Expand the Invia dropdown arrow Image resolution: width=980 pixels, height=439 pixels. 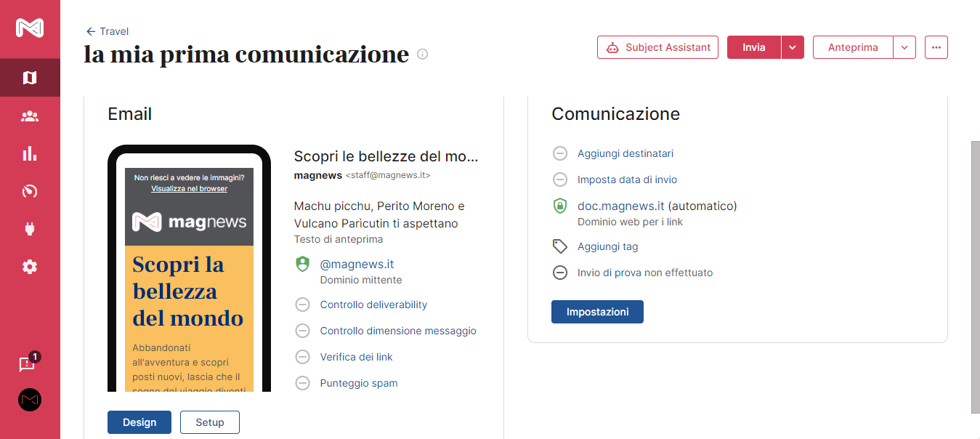793,47
